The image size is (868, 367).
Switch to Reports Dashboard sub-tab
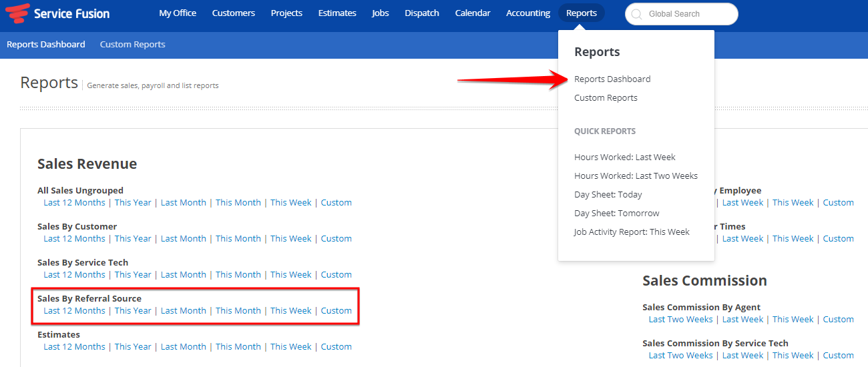(x=46, y=45)
